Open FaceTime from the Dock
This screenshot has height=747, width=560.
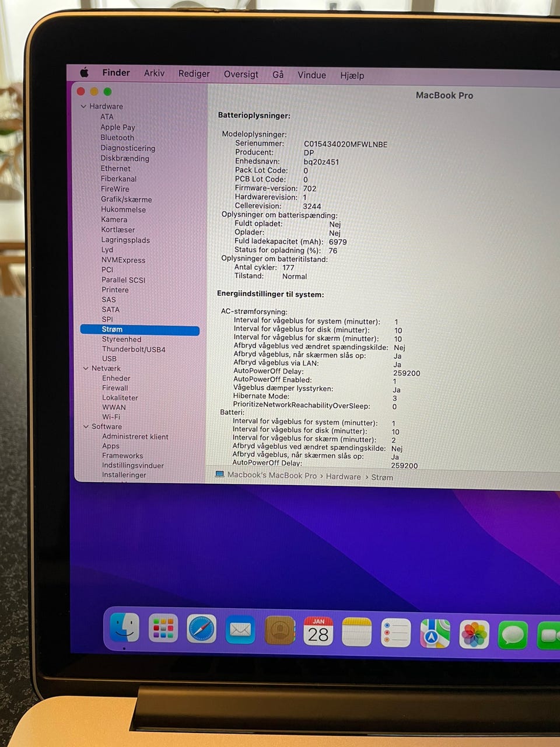click(x=548, y=636)
